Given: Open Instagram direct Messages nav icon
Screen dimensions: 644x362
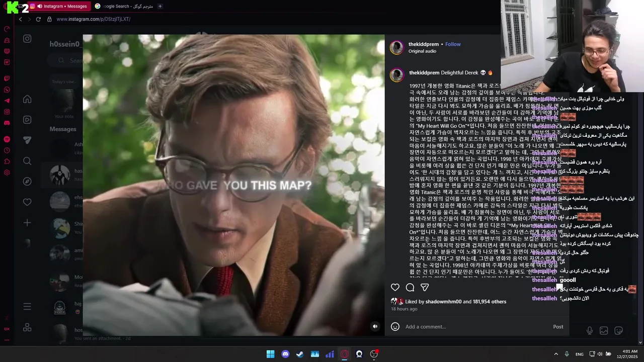Looking at the screenshot, I should pyautogui.click(x=27, y=140).
